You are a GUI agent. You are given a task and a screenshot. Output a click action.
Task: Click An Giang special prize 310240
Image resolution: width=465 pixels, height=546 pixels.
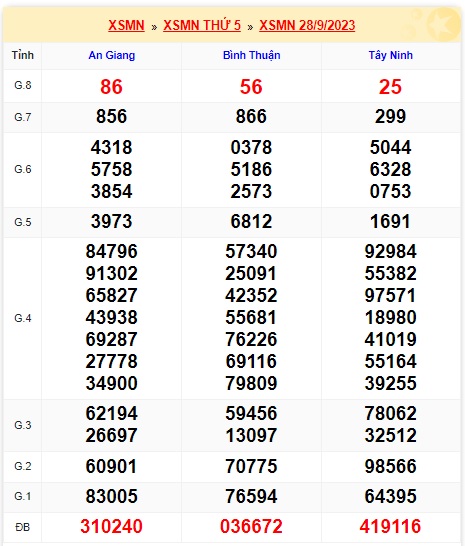coord(111,526)
